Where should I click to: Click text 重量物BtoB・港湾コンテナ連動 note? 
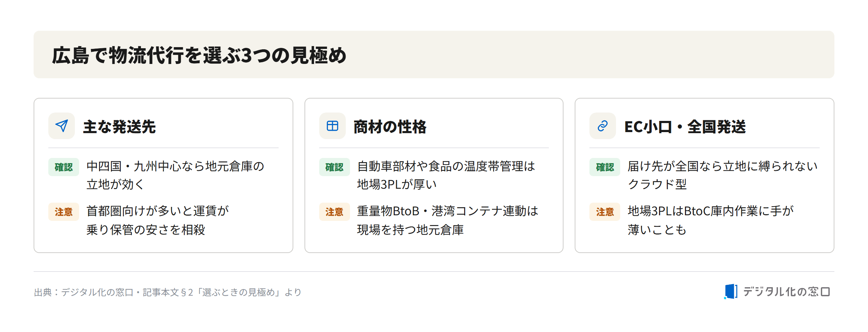click(448, 220)
